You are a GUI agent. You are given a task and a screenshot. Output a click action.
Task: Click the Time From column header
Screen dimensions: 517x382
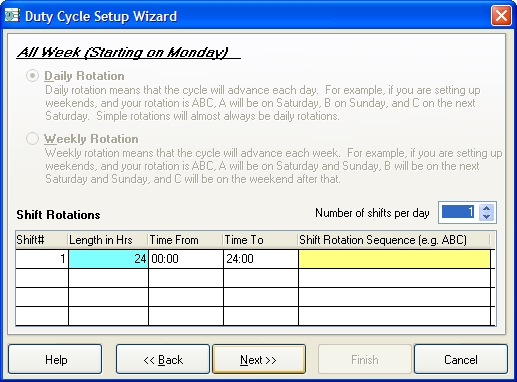coord(186,240)
